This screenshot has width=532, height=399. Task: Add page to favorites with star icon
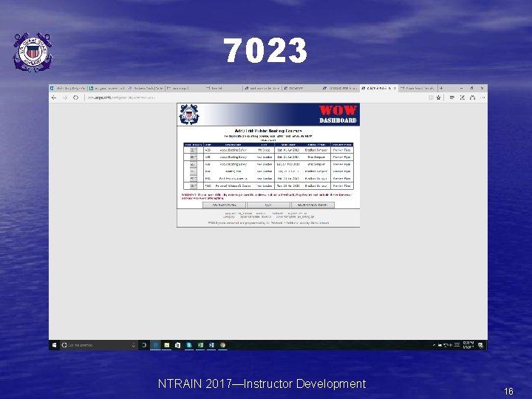point(439,98)
